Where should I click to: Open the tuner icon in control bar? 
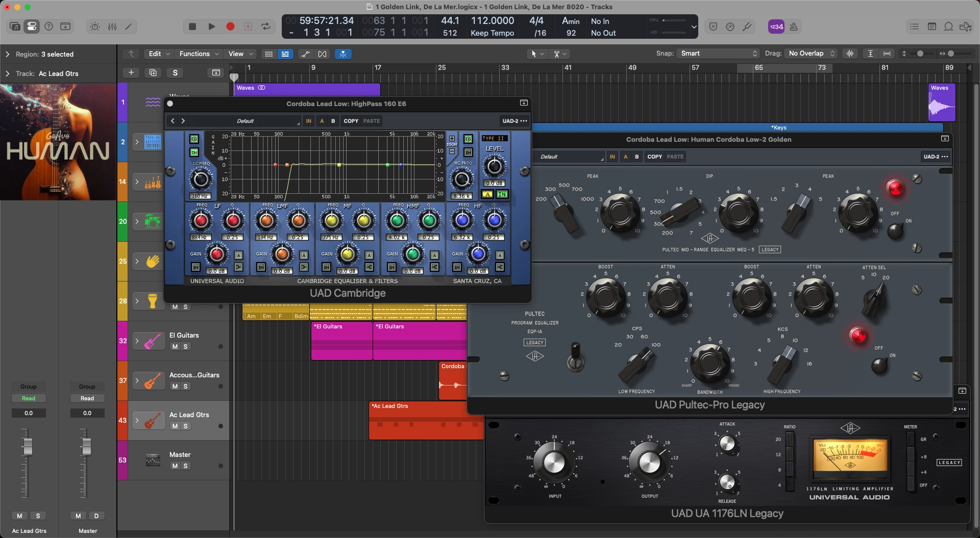click(x=747, y=27)
